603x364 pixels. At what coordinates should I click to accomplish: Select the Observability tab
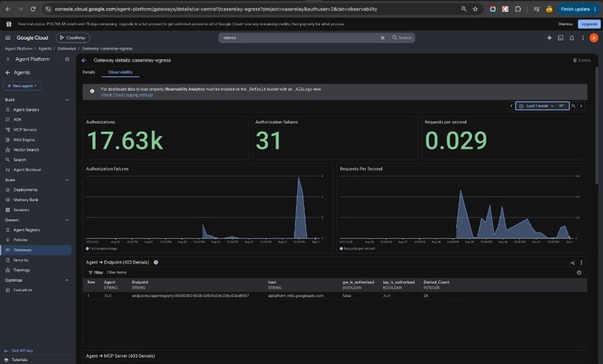tap(120, 72)
